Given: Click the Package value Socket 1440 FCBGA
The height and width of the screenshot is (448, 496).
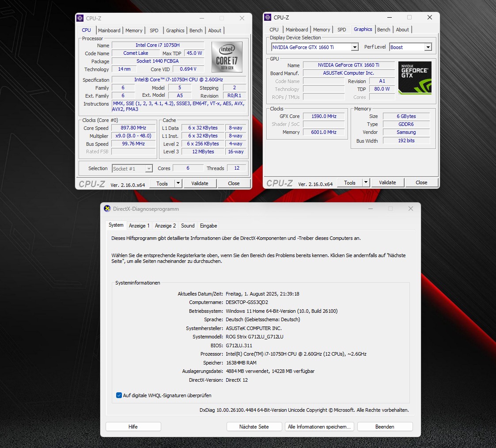Looking at the screenshot, I should click(x=158, y=61).
